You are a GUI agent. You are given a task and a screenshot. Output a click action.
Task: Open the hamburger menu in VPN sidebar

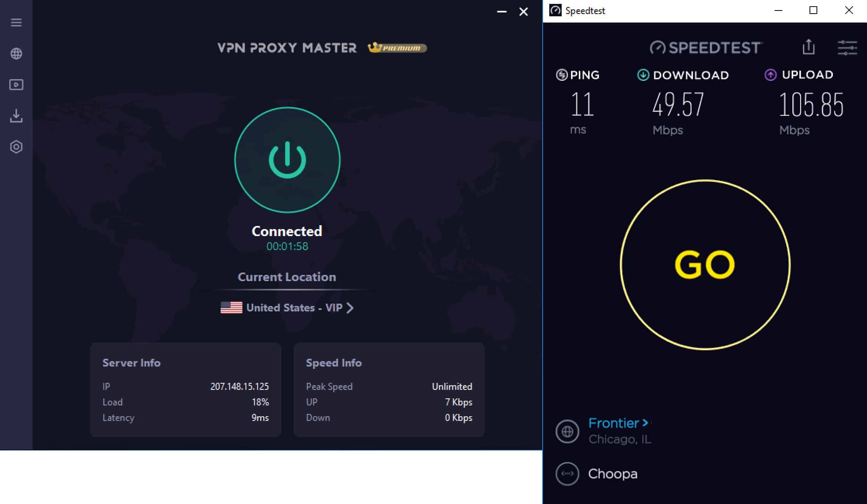[x=16, y=23]
